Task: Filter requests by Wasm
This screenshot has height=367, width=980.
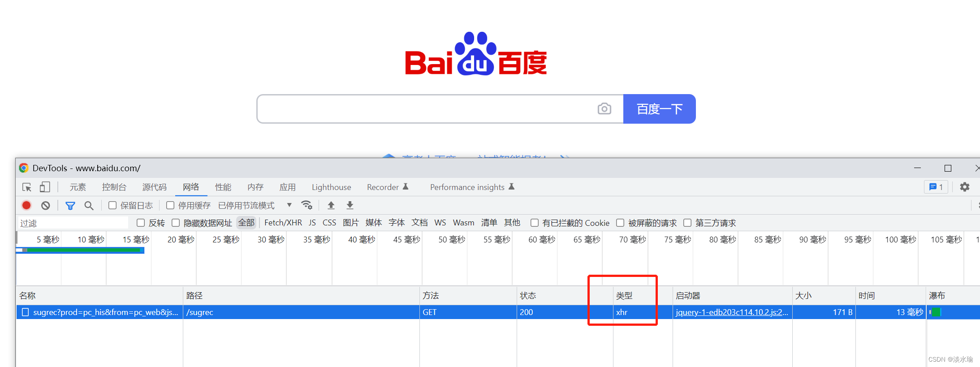Action: point(464,223)
